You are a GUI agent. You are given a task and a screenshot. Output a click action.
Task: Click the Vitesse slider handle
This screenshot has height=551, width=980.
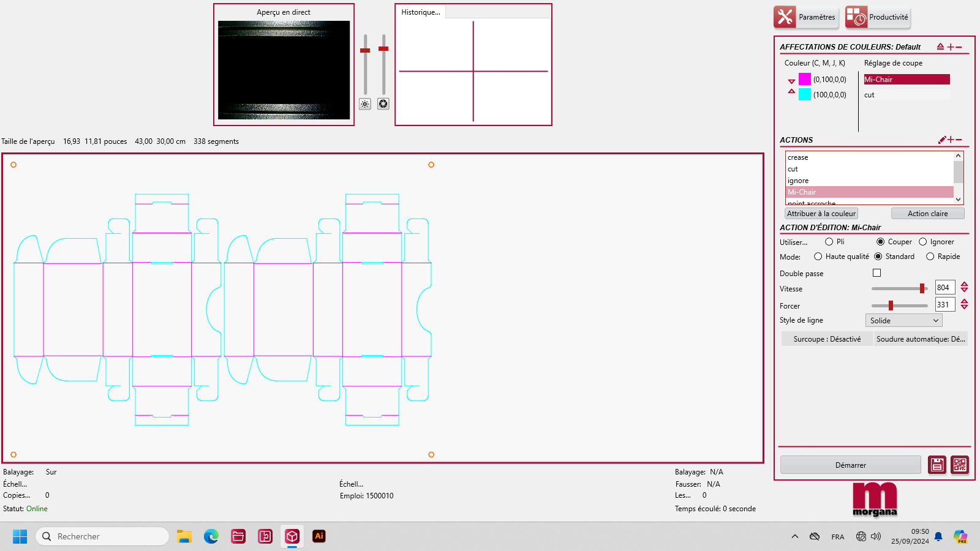click(922, 288)
